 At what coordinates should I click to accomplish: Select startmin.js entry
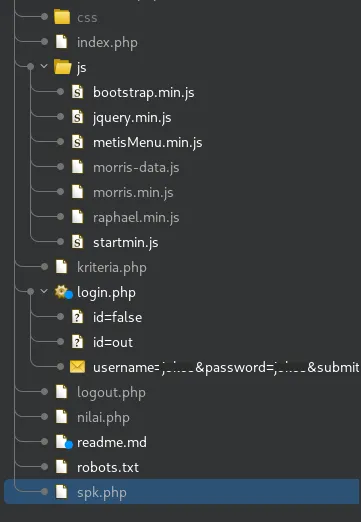(x=126, y=243)
